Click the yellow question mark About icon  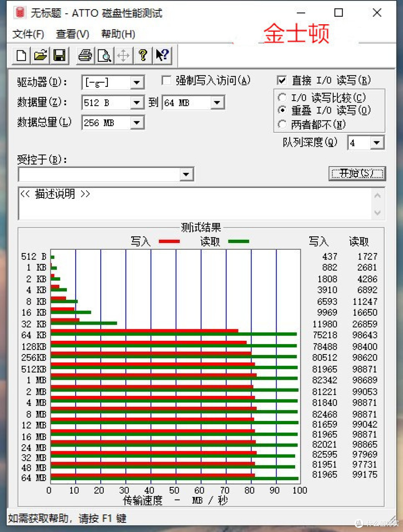(143, 56)
